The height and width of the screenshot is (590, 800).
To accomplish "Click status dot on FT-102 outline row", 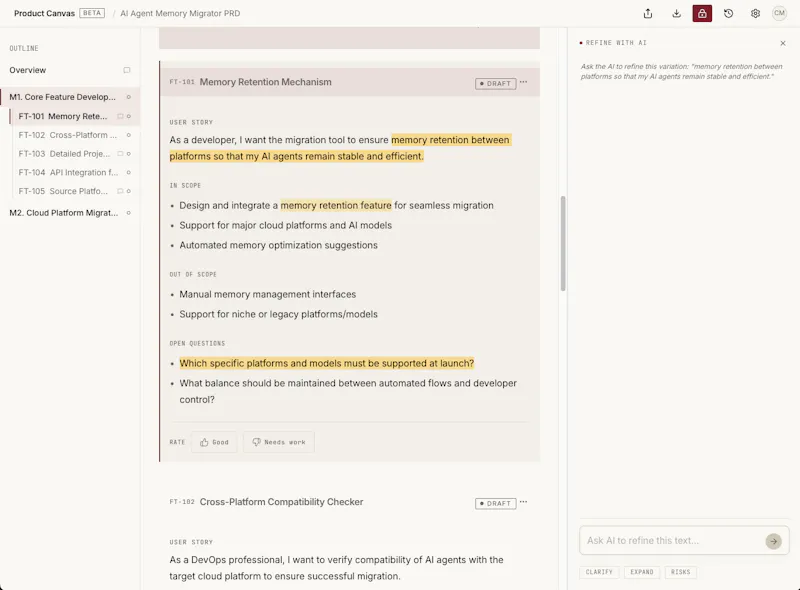I will point(129,135).
